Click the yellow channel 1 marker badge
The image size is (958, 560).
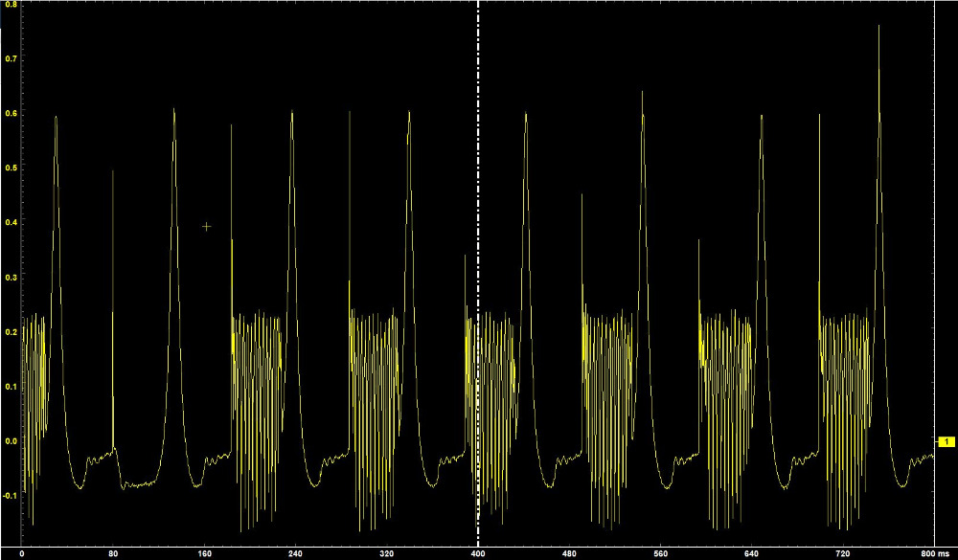coord(946,441)
